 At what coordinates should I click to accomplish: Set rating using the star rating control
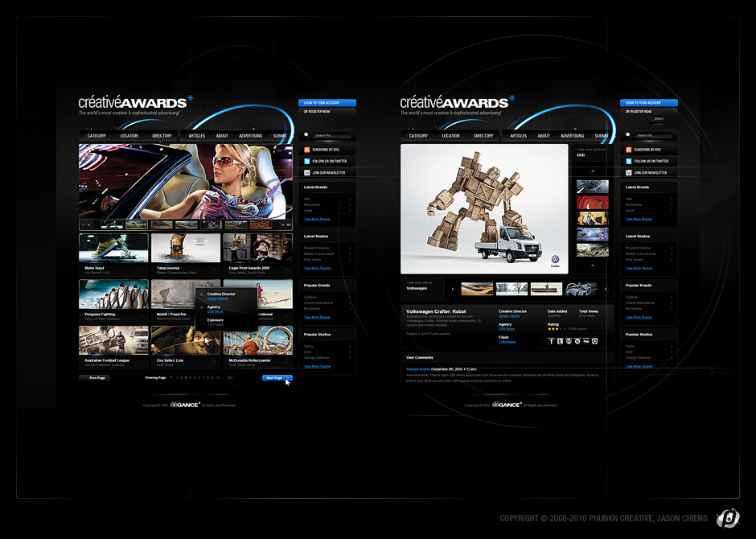point(556,328)
